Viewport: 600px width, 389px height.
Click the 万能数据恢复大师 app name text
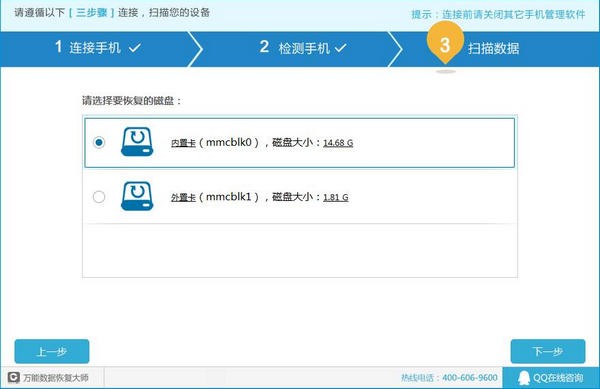click(x=56, y=378)
